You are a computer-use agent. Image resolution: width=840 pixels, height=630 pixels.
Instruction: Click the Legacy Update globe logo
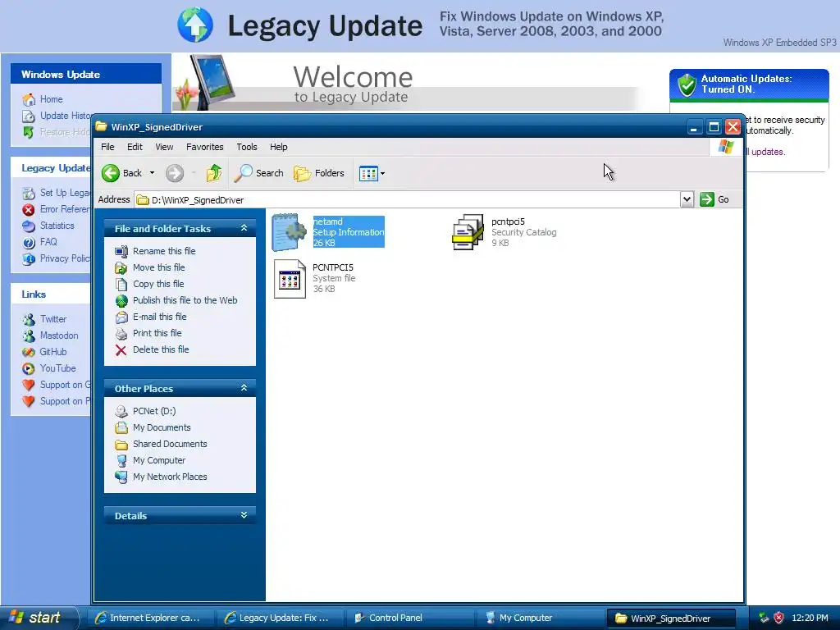pyautogui.click(x=195, y=25)
